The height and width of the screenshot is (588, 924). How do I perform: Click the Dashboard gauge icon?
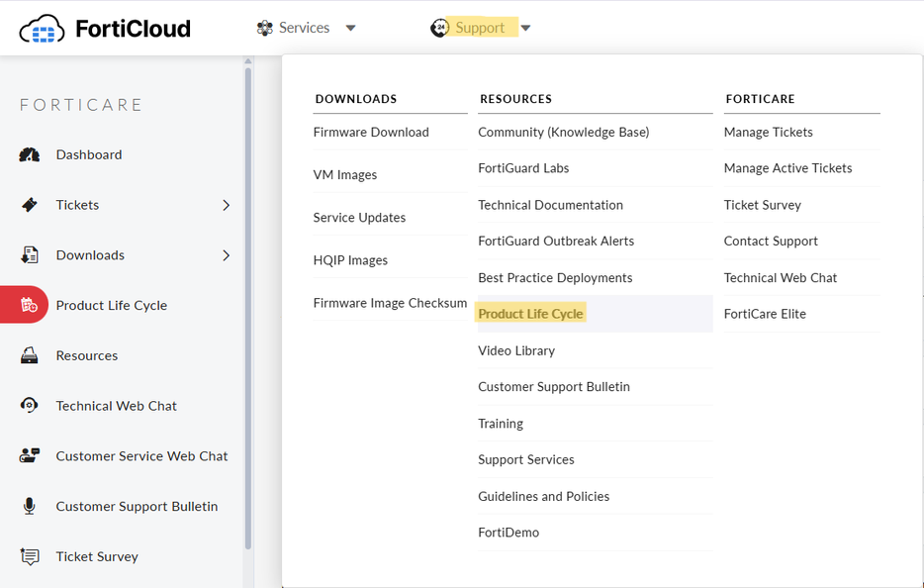(30, 154)
